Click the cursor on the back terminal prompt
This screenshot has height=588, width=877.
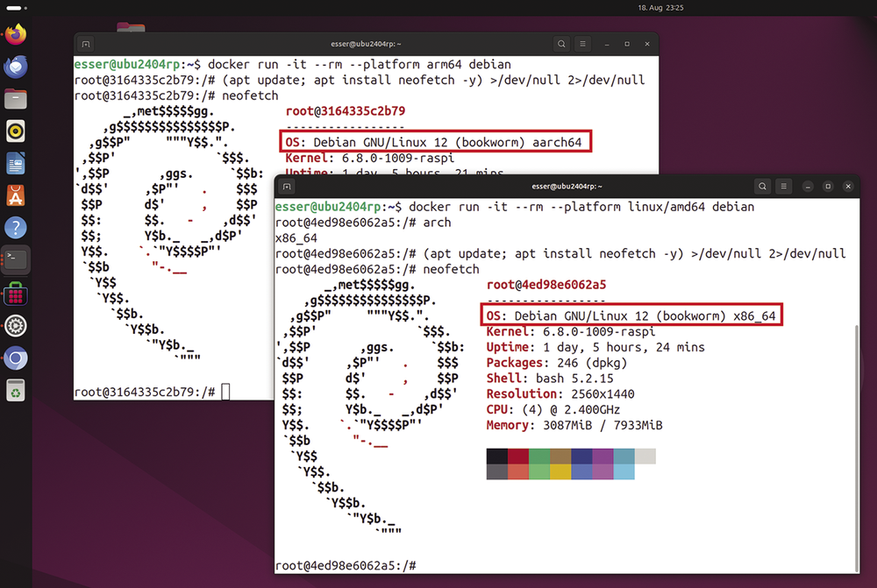[225, 392]
